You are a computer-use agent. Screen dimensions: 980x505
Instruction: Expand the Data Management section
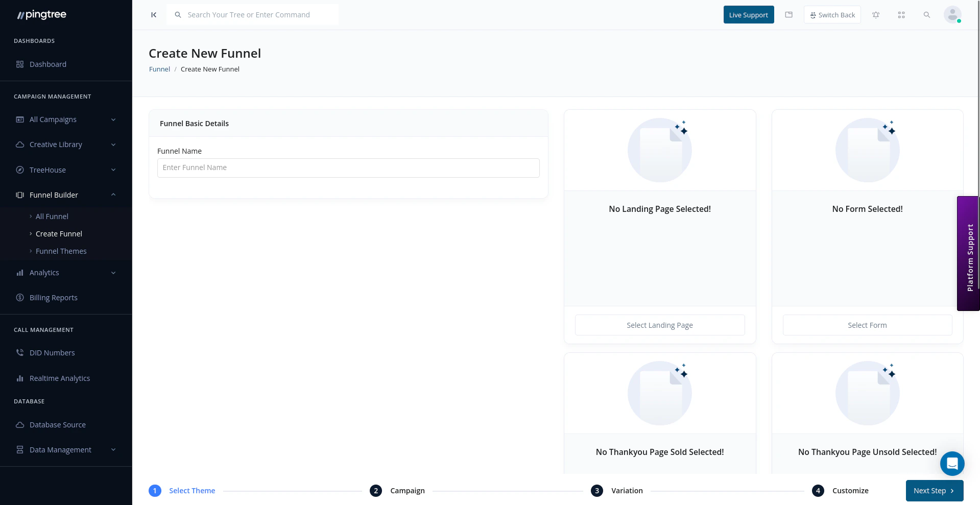113,449
